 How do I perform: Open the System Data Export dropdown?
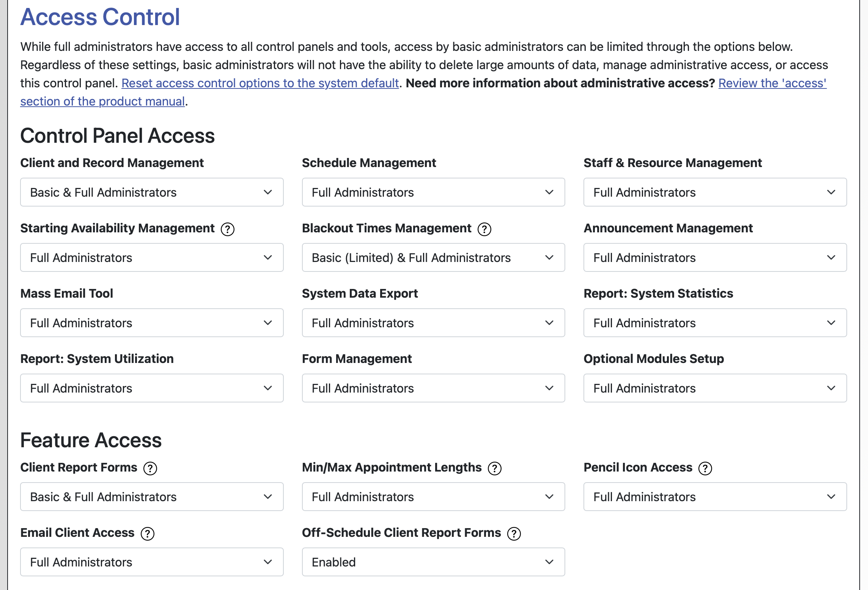(x=433, y=323)
